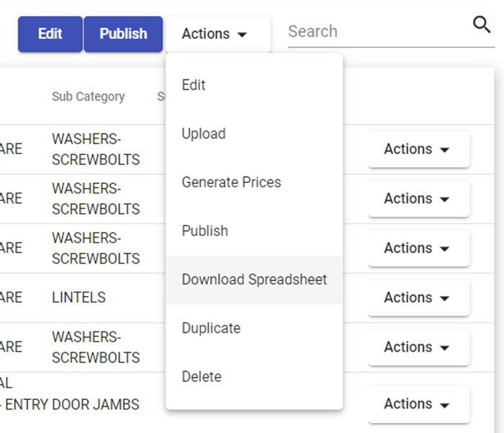Choose Publish from the dropdown menu list
The image size is (504, 433).
(x=205, y=231)
